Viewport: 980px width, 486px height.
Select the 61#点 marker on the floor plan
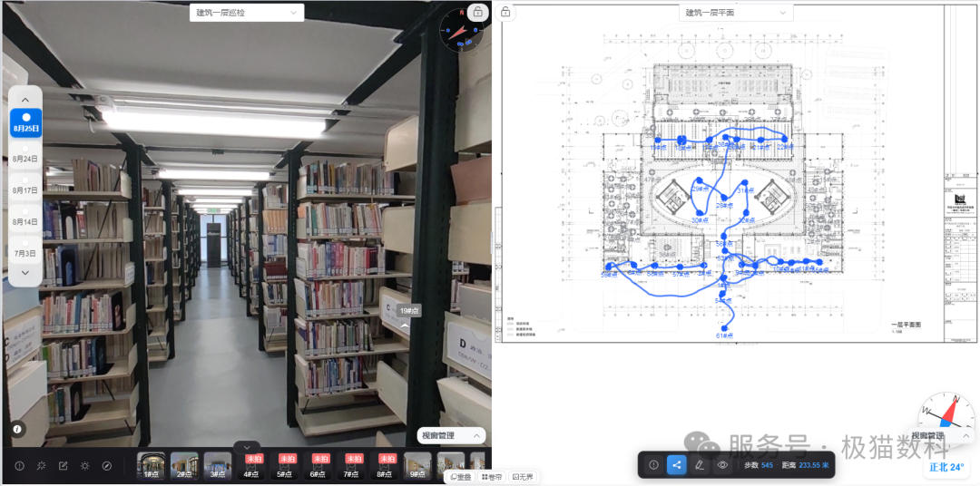pos(724,328)
